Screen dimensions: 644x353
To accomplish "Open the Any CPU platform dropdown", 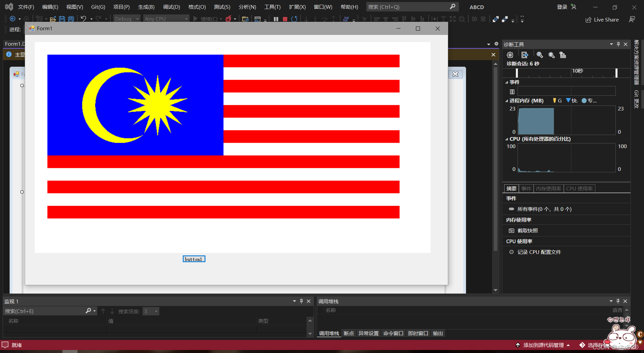I will (166, 19).
